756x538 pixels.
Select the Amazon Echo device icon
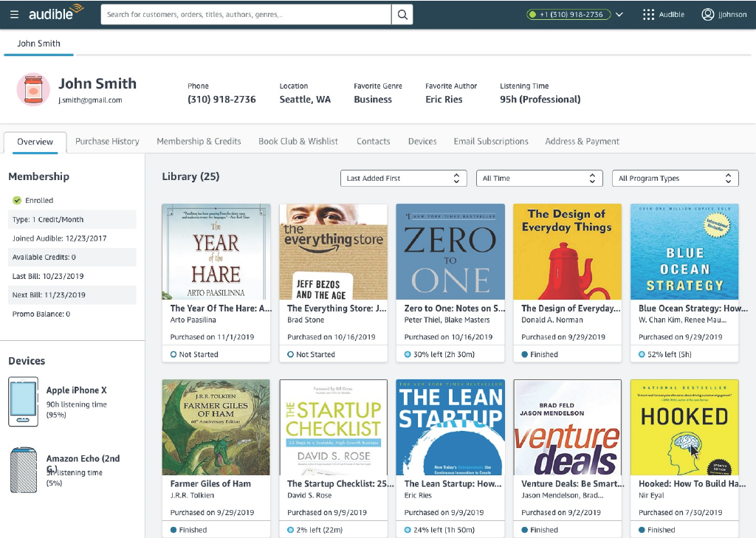pos(23,469)
